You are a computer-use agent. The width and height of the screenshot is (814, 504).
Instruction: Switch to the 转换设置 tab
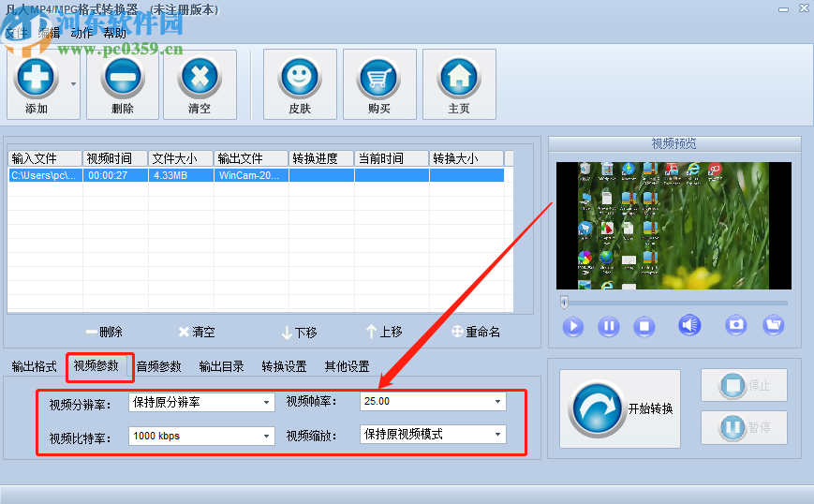click(284, 366)
